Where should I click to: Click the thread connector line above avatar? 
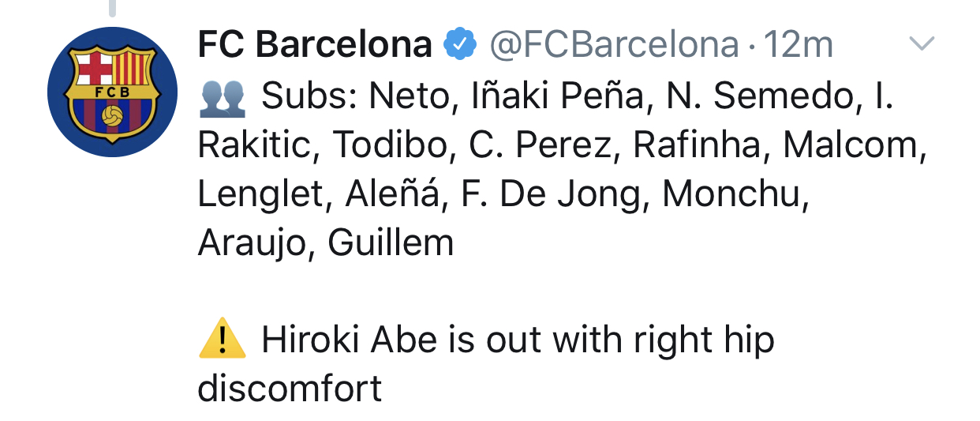[112, 8]
